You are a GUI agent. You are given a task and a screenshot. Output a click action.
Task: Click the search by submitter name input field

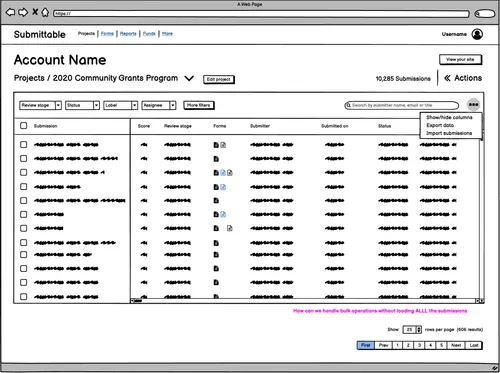click(401, 105)
